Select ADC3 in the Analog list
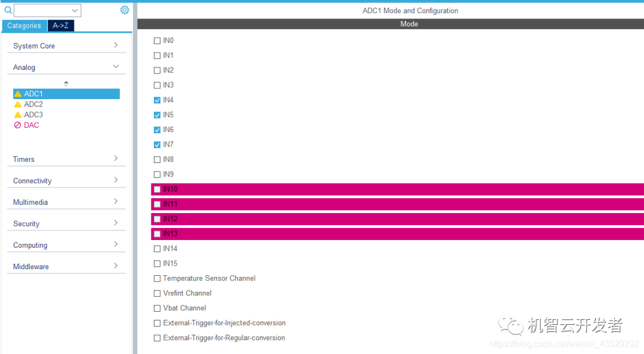This screenshot has height=354, width=644. [x=33, y=115]
